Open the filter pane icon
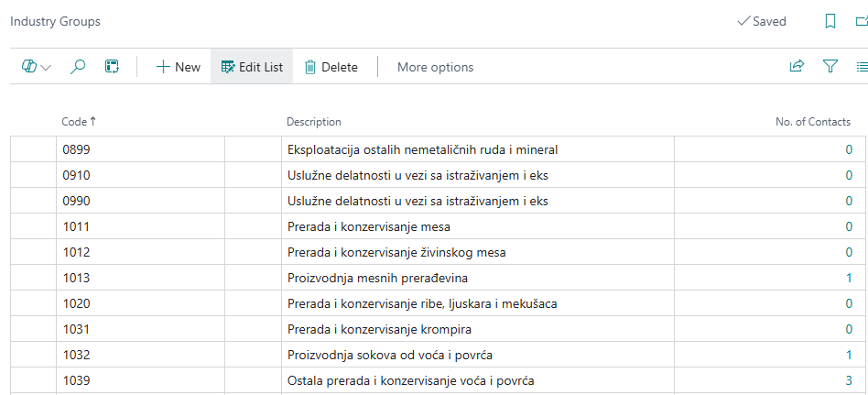 point(830,66)
